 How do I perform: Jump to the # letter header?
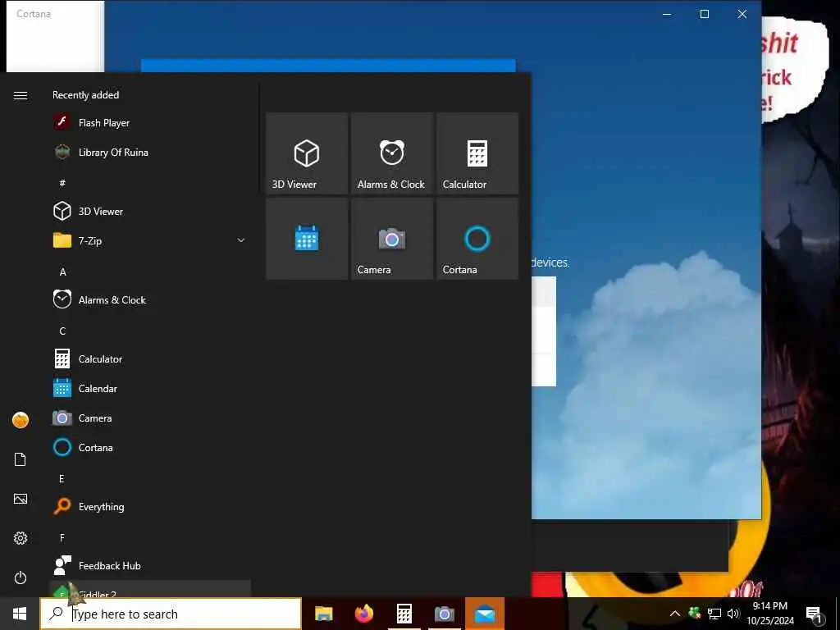[62, 183]
